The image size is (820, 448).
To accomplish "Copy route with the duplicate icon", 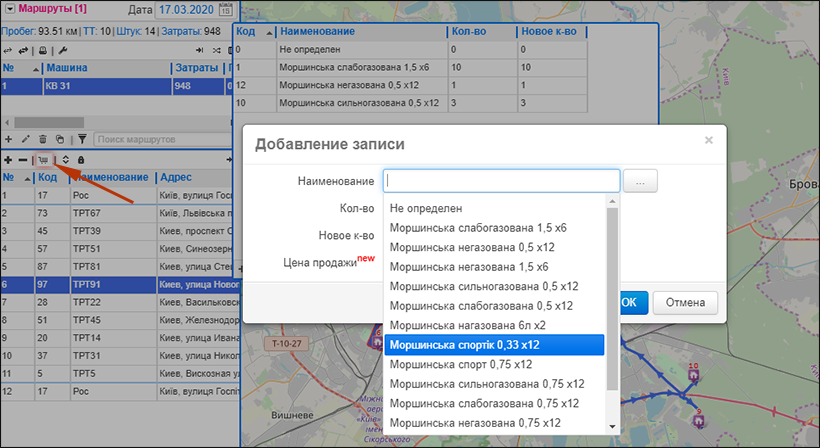I will [x=60, y=139].
